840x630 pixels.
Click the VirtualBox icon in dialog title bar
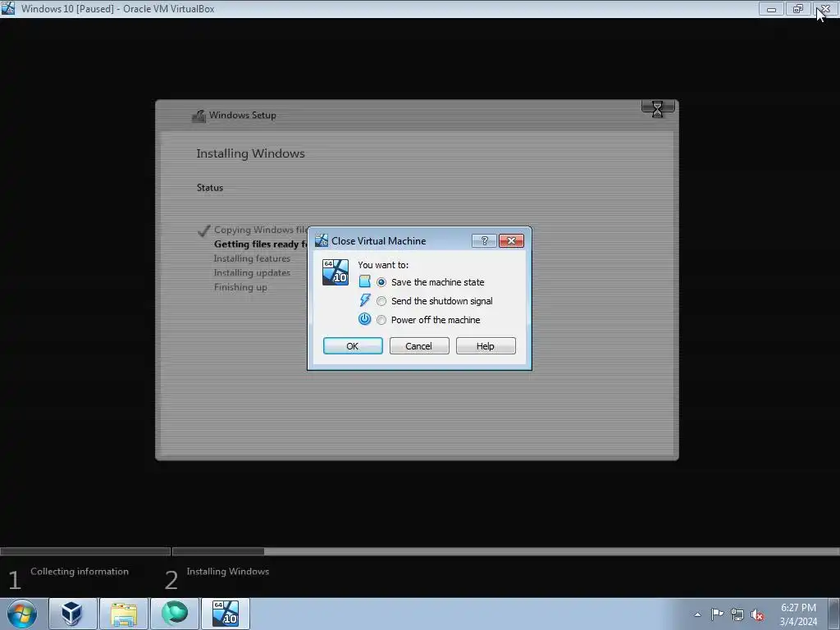(x=322, y=240)
